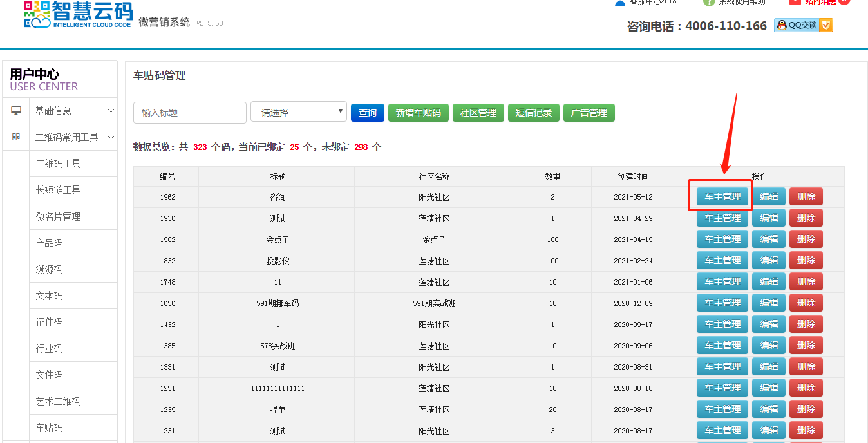The width and height of the screenshot is (868, 443).
Task: Open 社区管理 from the toolbar
Action: (x=478, y=113)
